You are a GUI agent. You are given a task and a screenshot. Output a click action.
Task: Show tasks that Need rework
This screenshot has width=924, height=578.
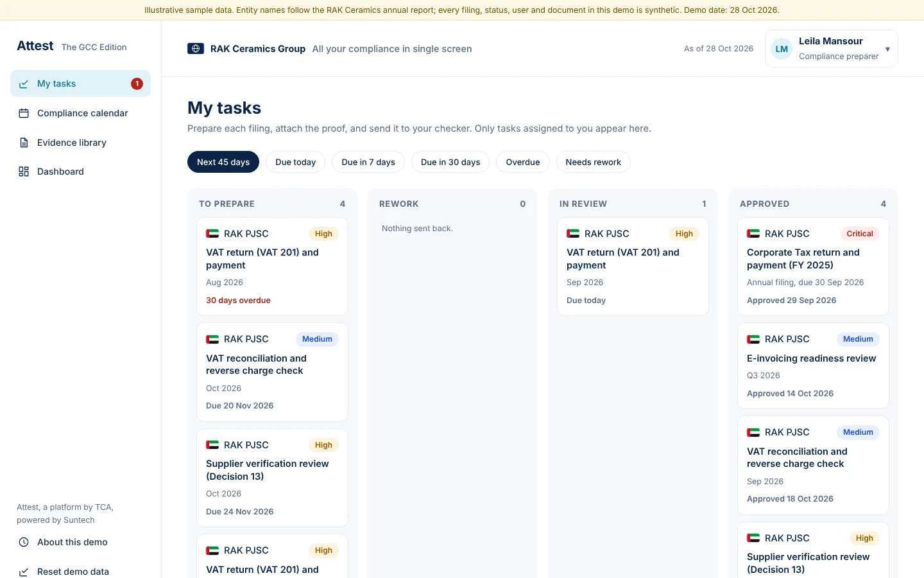coord(594,162)
